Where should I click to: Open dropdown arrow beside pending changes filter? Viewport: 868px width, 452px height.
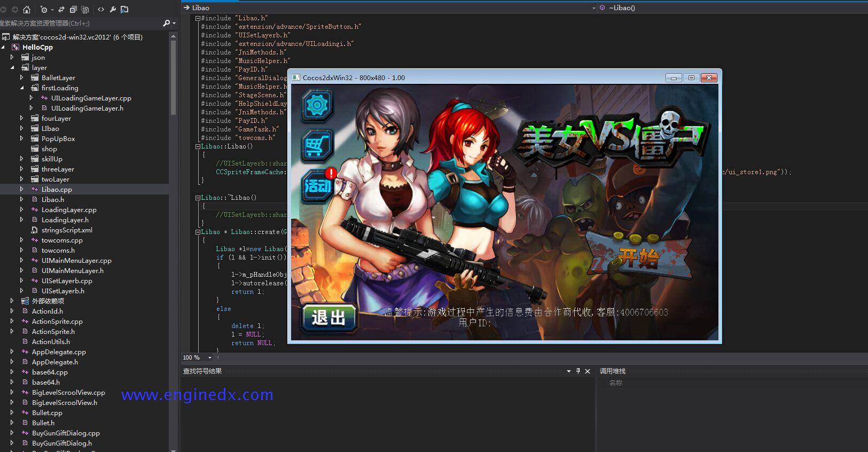click(52, 10)
